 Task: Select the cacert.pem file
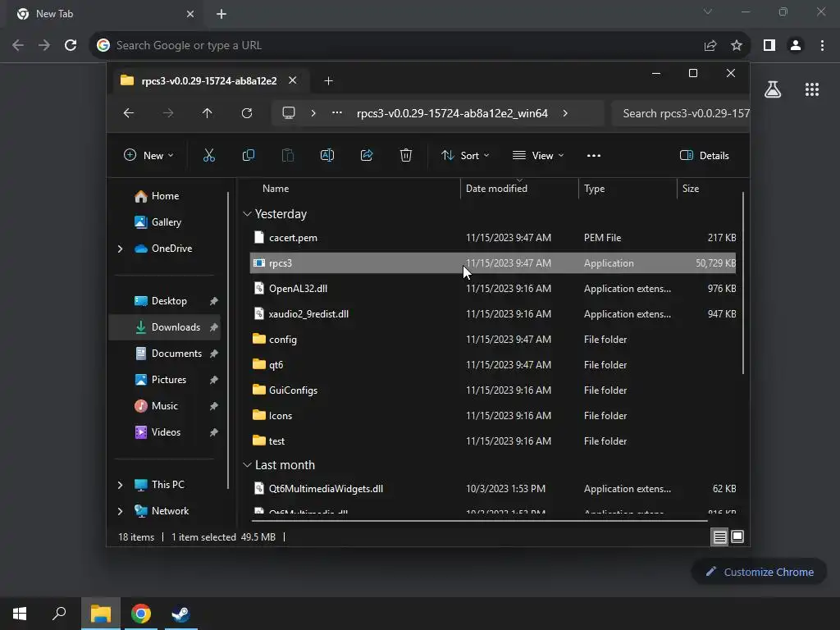(493, 238)
